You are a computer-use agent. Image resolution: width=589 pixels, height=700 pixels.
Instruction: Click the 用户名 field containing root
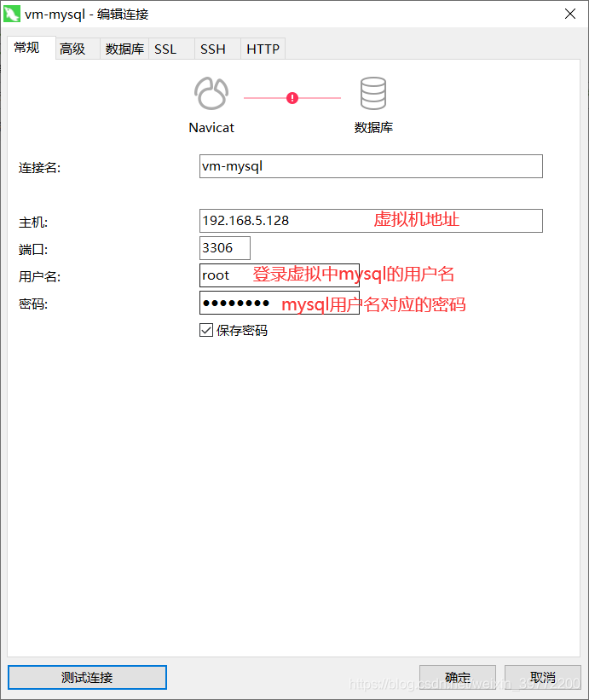pos(280,275)
